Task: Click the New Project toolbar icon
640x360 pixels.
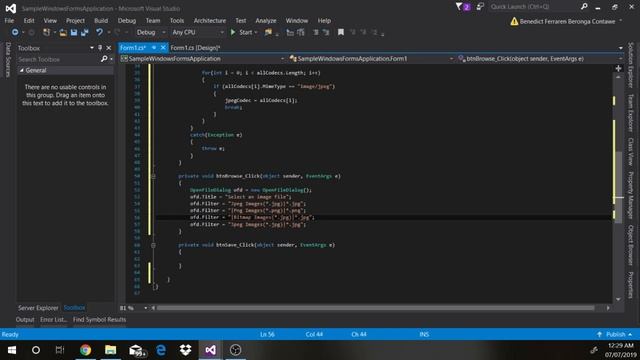Action: (47, 32)
